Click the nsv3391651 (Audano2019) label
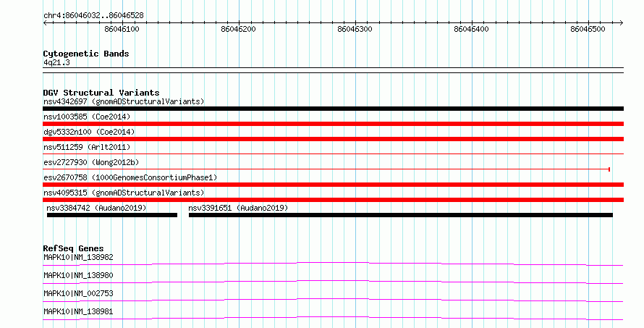 pyautogui.click(x=238, y=208)
